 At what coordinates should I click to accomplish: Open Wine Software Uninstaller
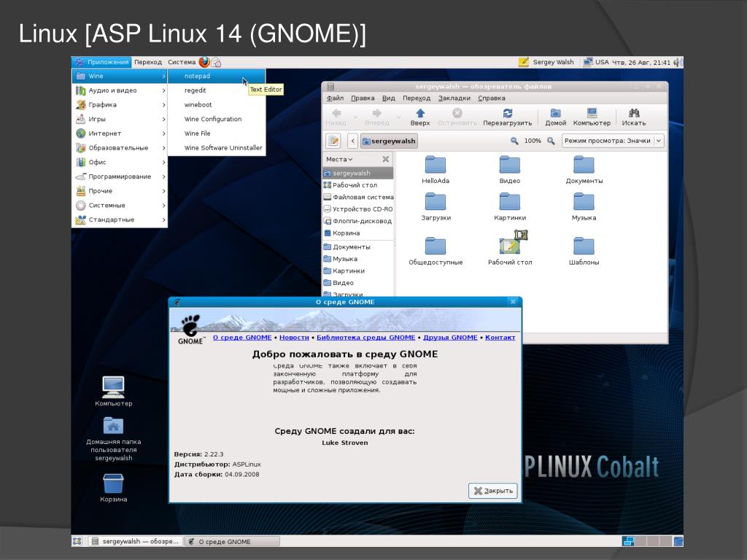pos(217,147)
